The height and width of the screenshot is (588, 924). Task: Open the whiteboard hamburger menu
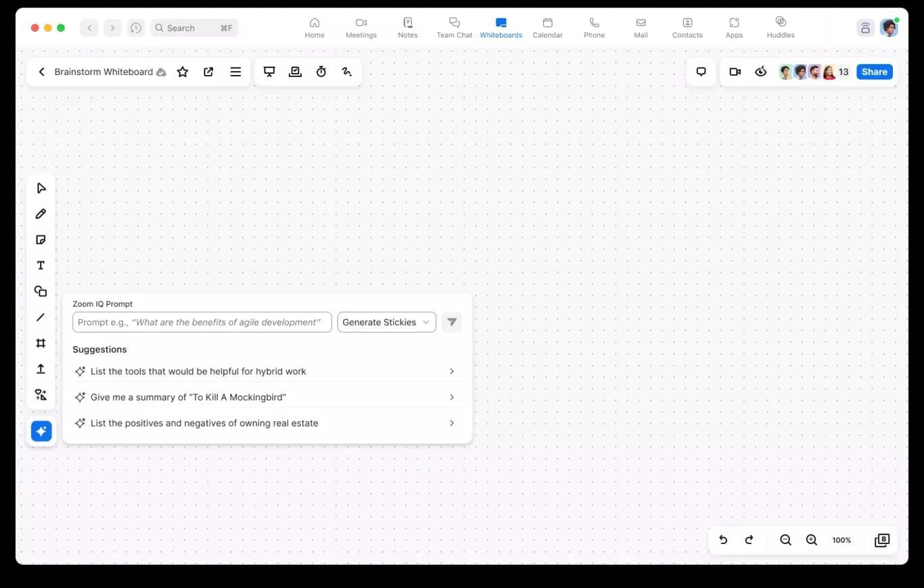pos(235,72)
